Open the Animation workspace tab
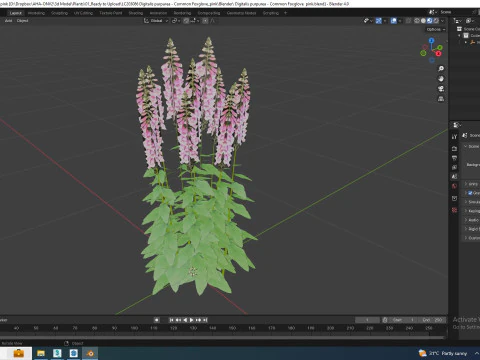Screen dimensions: 480x360 click(158, 13)
